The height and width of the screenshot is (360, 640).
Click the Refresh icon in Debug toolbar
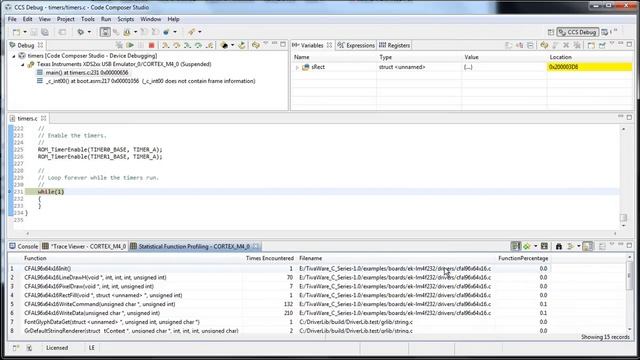point(256,45)
